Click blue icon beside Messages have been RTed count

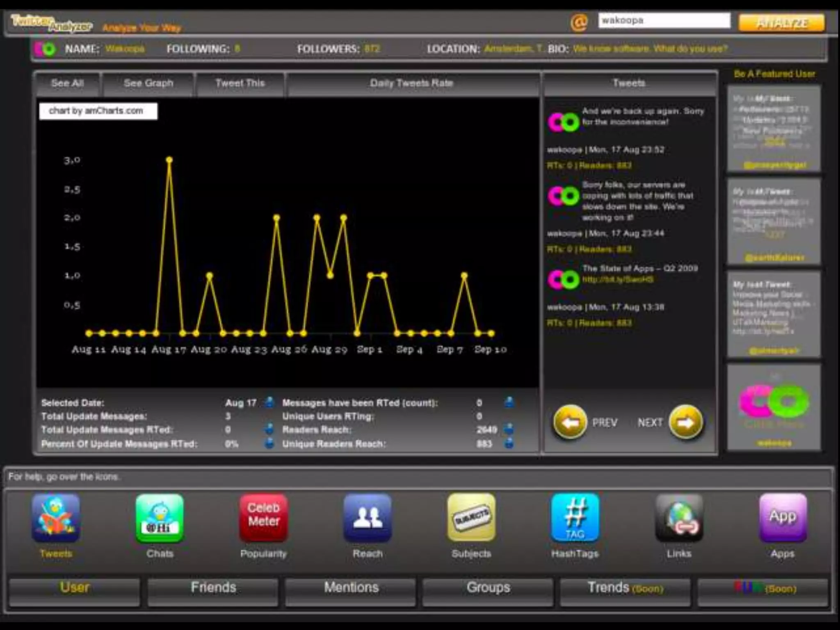(509, 402)
